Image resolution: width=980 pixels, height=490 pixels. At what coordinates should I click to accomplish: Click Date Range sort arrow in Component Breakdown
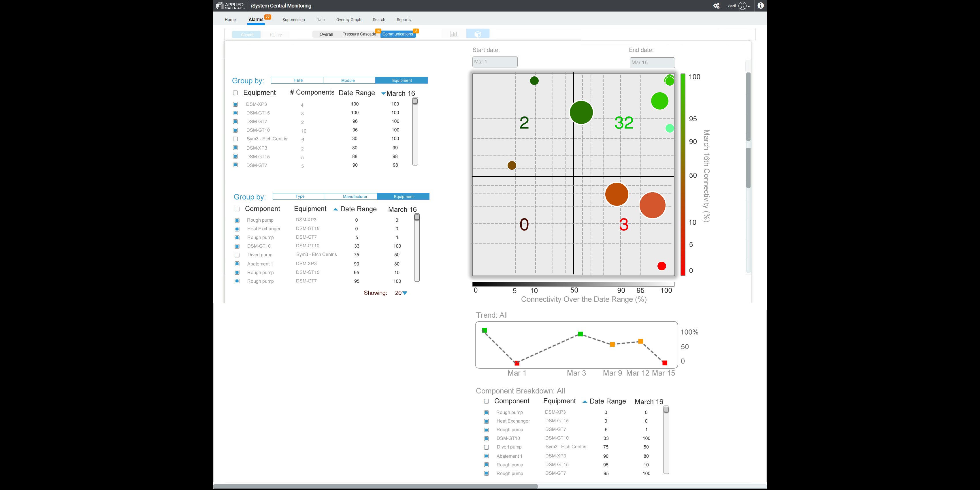[x=585, y=402]
